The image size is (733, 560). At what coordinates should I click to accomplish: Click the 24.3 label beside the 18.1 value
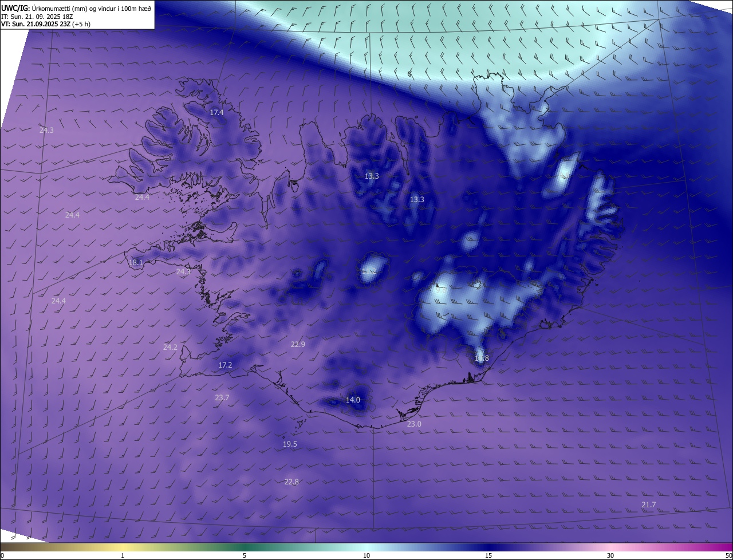183,271
